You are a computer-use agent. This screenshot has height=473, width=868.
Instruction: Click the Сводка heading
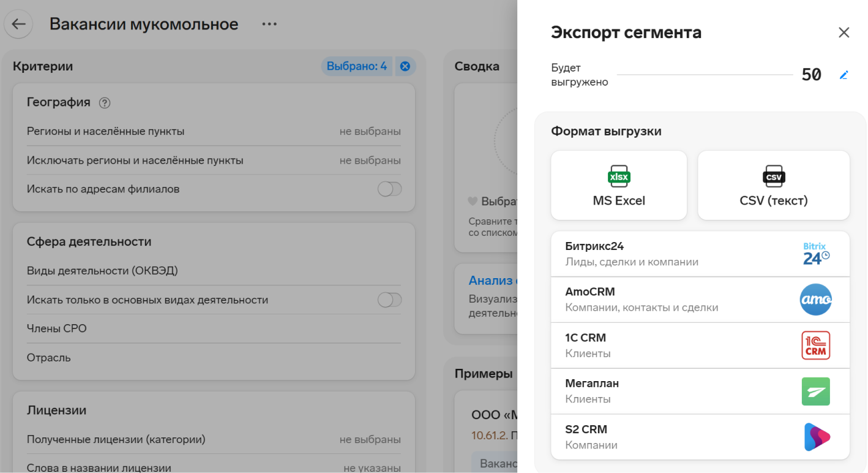477,66
